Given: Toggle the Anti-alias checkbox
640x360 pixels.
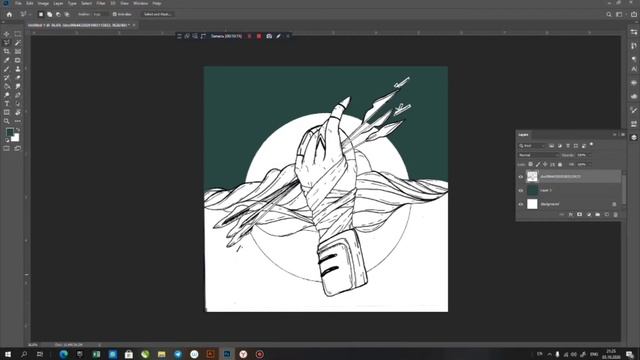Looking at the screenshot, I should 115,14.
